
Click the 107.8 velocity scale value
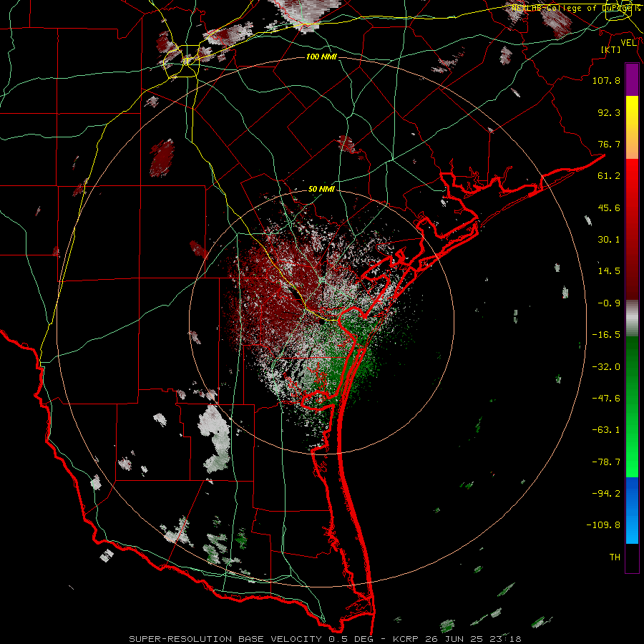pos(606,80)
